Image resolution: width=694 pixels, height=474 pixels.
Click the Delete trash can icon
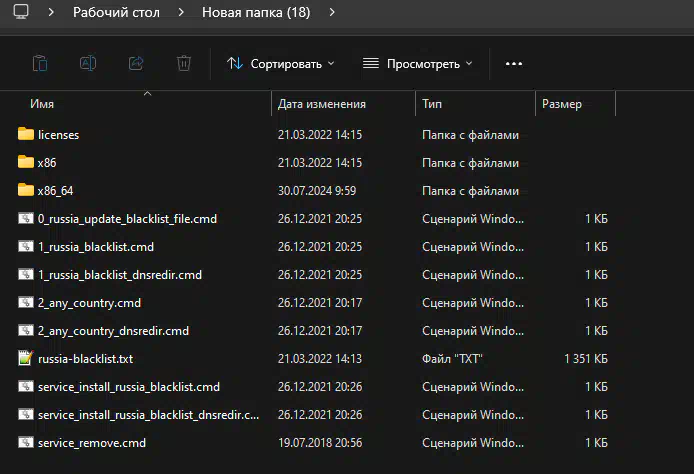point(184,63)
